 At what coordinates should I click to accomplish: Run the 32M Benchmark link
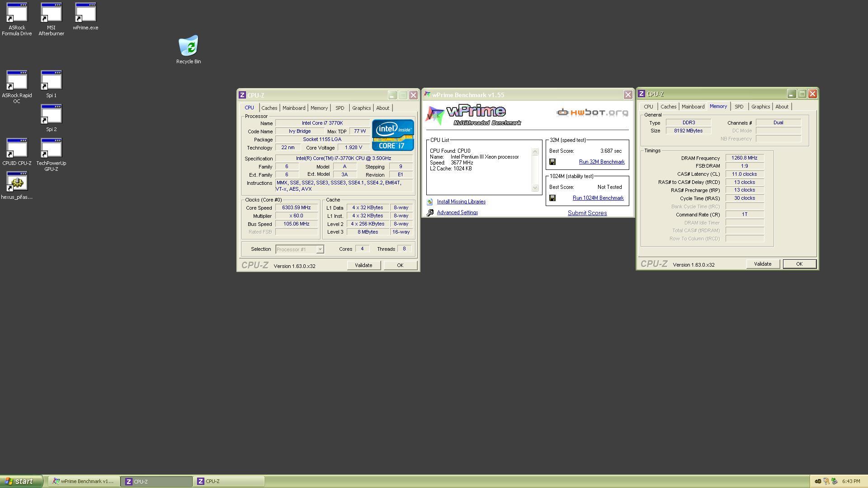602,162
